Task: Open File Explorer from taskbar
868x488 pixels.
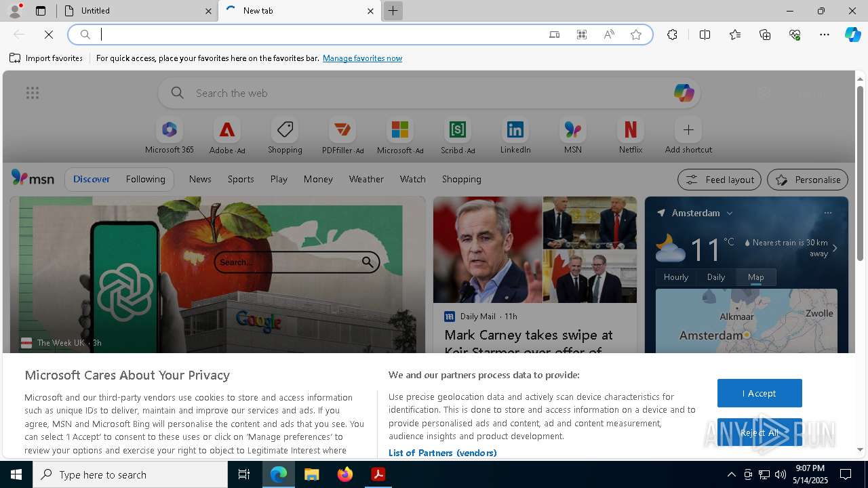Action: pyautogui.click(x=311, y=474)
